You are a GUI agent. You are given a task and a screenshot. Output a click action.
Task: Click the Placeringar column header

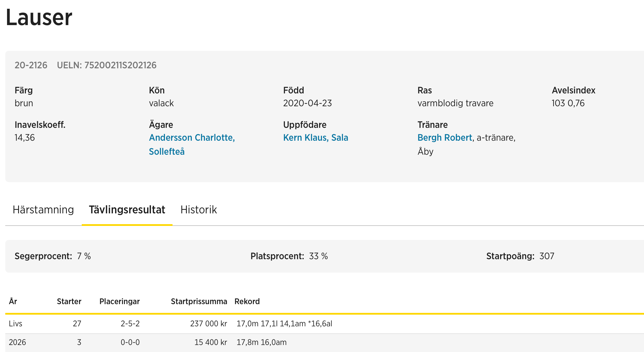(119, 302)
